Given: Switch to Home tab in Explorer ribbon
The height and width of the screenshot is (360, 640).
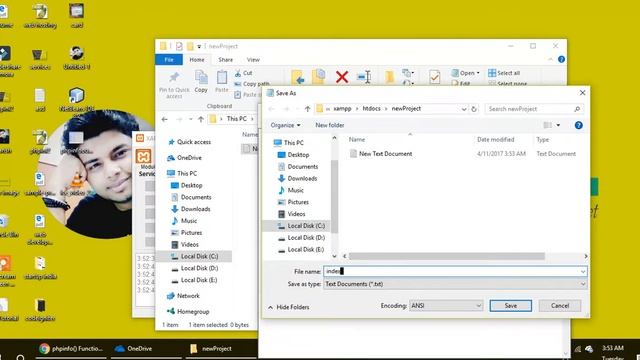Looking at the screenshot, I should (x=197, y=60).
